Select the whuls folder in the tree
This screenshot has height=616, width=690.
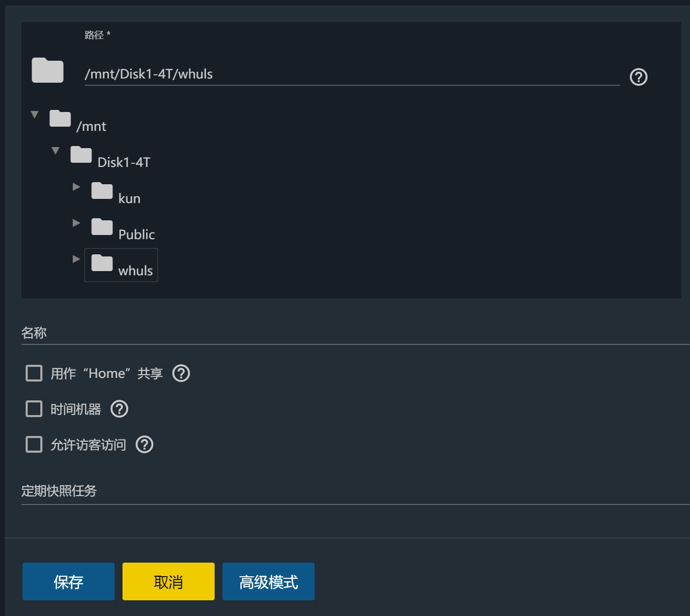(x=135, y=270)
